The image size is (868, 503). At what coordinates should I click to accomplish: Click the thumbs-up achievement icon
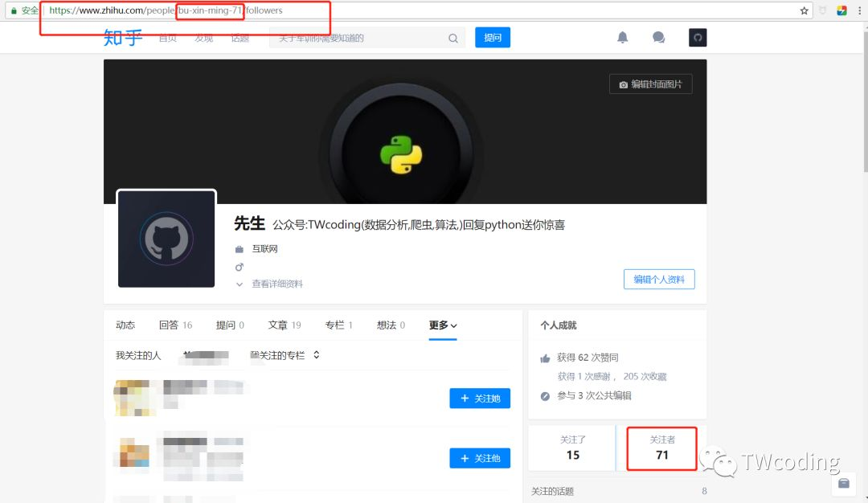(x=545, y=358)
